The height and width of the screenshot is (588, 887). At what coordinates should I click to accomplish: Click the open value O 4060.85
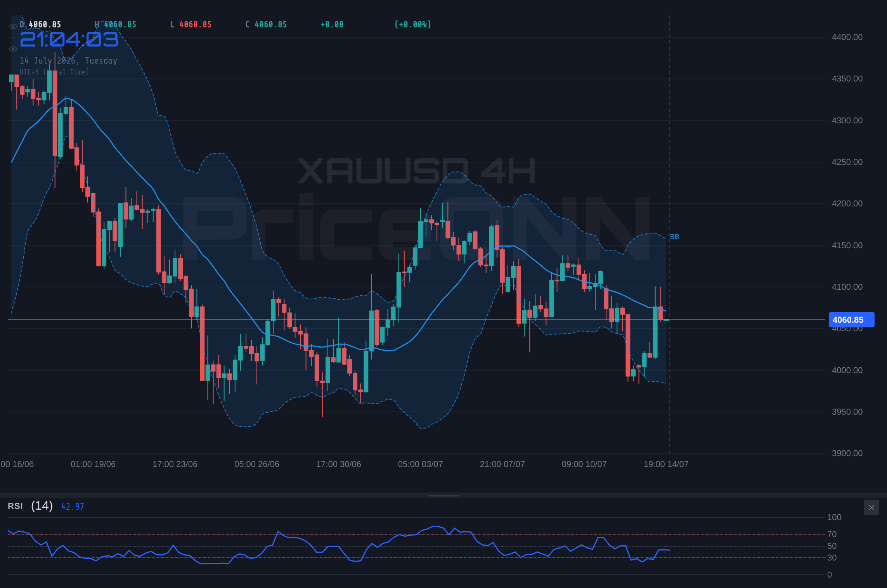tap(40, 24)
